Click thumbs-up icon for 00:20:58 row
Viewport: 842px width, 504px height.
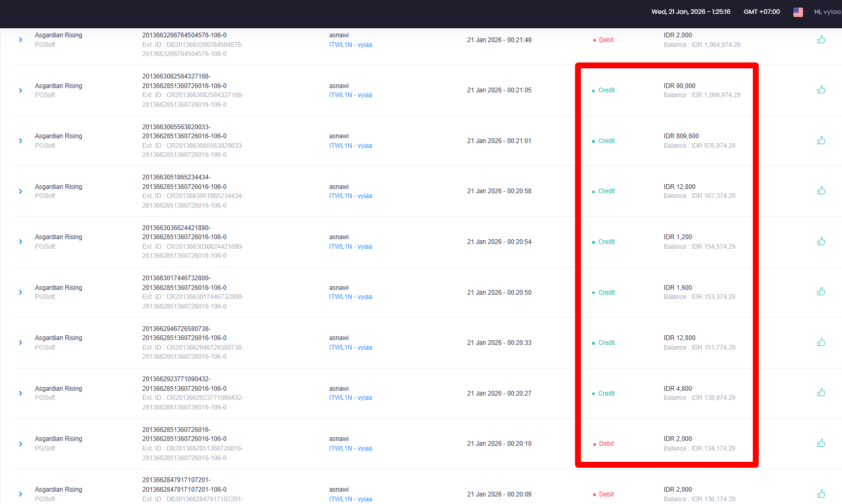click(821, 191)
